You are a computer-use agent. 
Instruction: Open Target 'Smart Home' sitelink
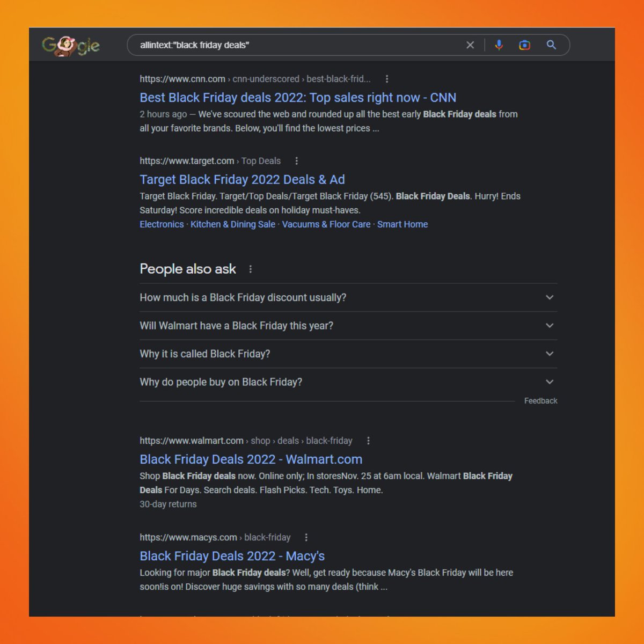tap(402, 224)
